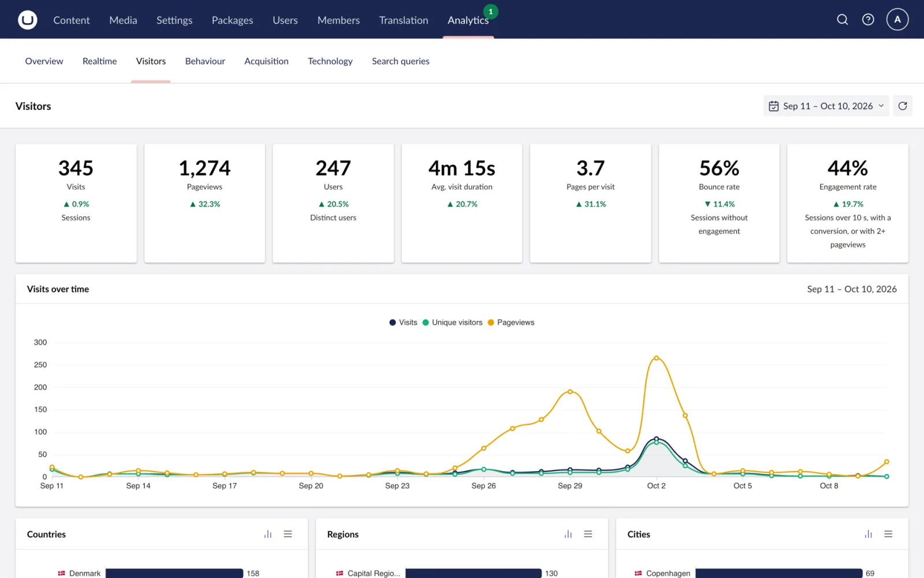Open the Regions panel list menu
This screenshot has height=578, width=924.
tap(588, 534)
